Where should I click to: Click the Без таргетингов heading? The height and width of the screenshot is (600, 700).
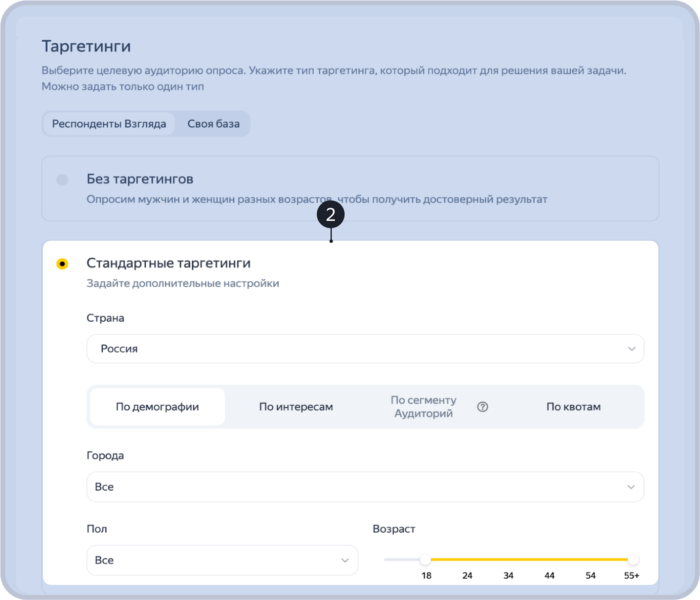point(140,179)
